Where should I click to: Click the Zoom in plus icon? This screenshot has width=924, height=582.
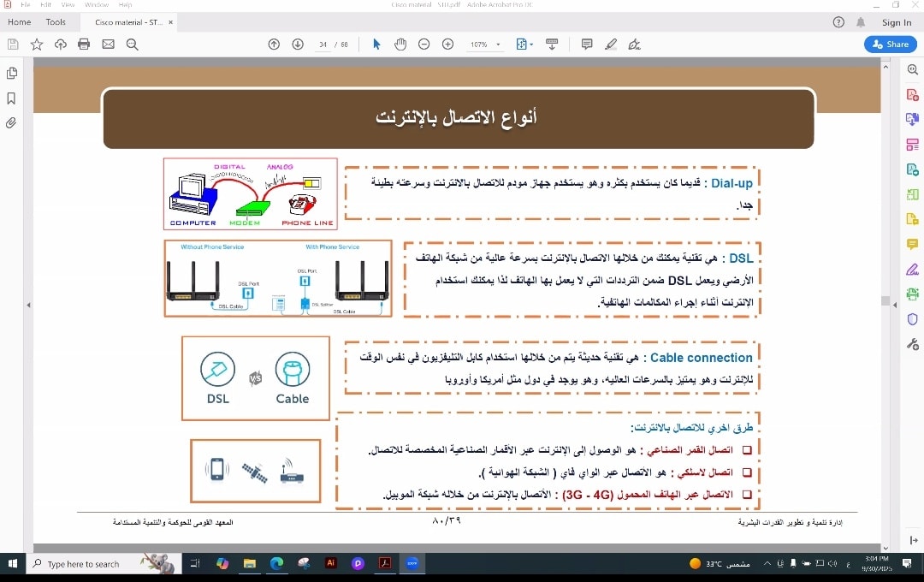point(447,45)
